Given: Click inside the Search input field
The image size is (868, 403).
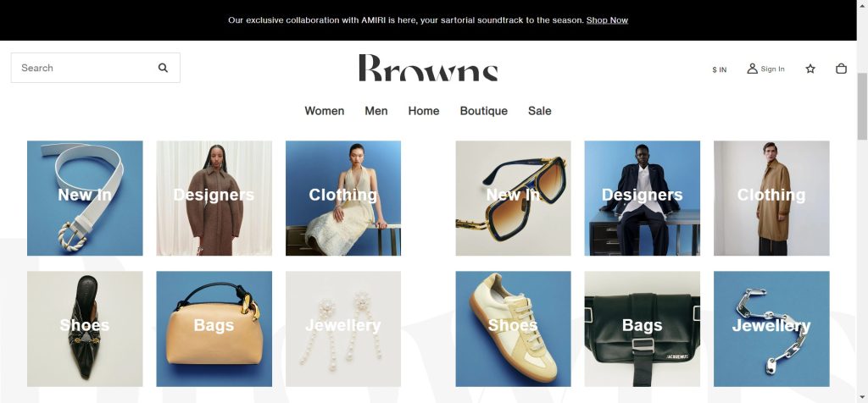Looking at the screenshot, I should (83, 68).
